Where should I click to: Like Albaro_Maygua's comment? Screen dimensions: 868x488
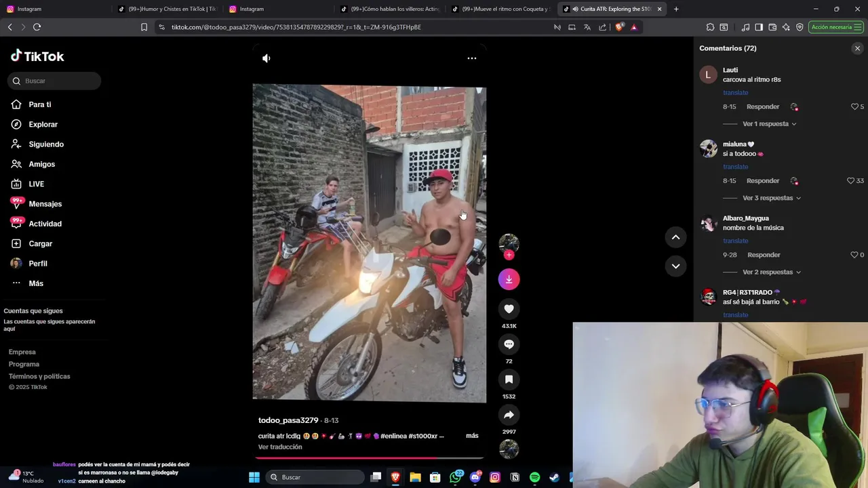pos(854,255)
